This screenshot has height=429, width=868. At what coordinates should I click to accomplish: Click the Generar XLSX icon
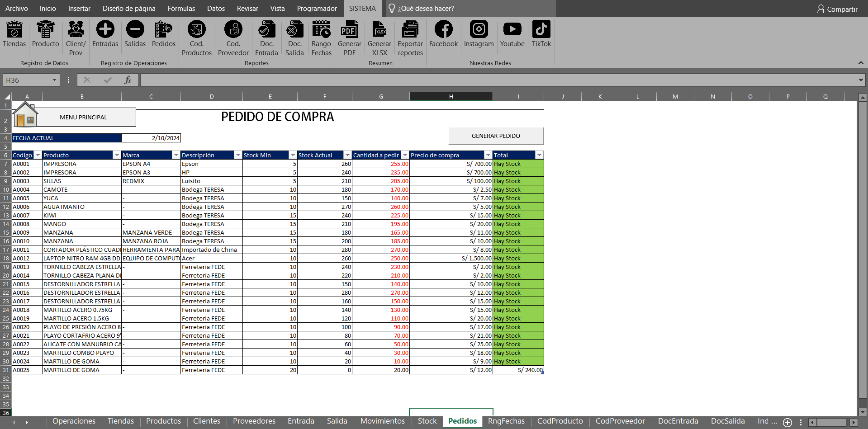pyautogui.click(x=379, y=30)
